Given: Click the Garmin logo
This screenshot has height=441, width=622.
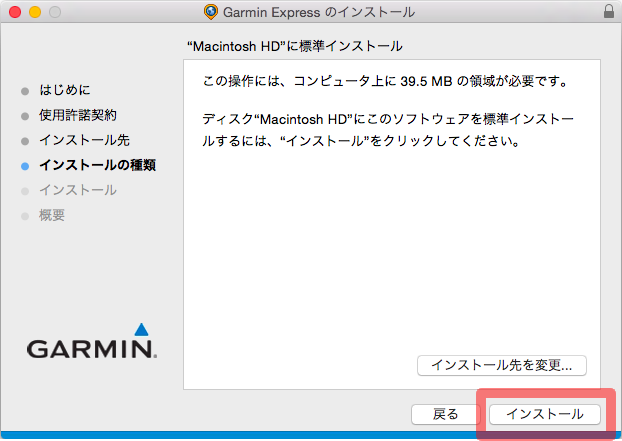Looking at the screenshot, I should point(92,341).
